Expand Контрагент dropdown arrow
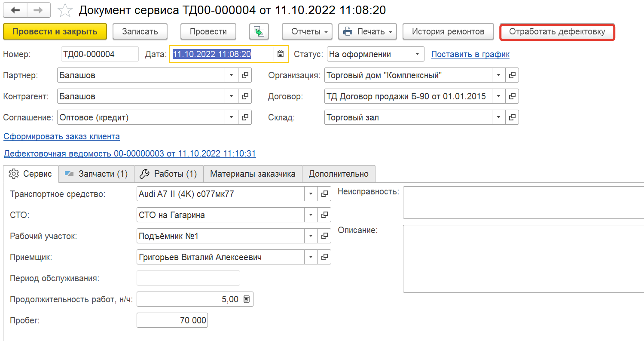 click(232, 96)
